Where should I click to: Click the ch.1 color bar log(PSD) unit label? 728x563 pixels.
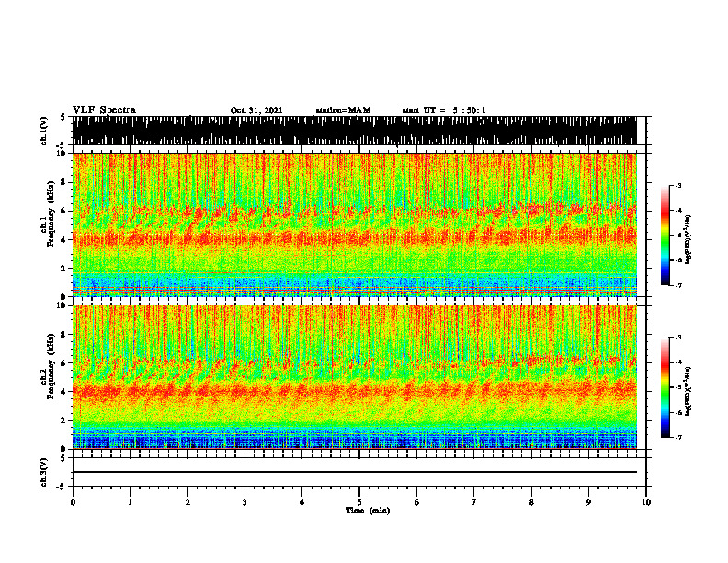(x=688, y=239)
